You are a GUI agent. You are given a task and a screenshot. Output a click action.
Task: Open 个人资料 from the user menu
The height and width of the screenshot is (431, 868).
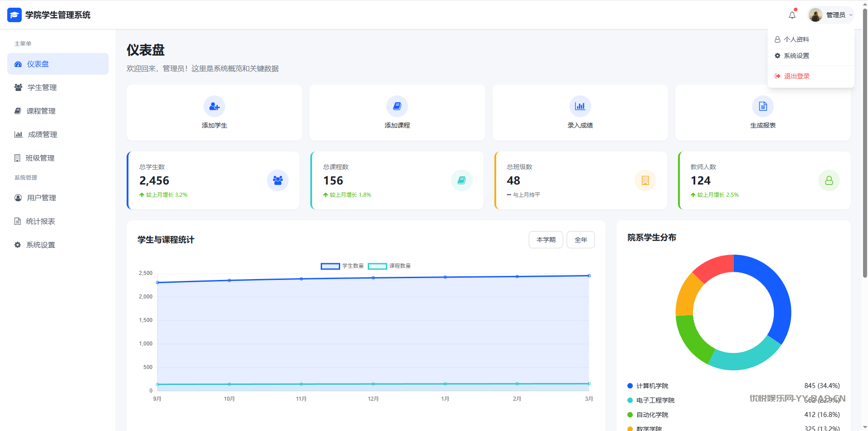[x=796, y=39]
